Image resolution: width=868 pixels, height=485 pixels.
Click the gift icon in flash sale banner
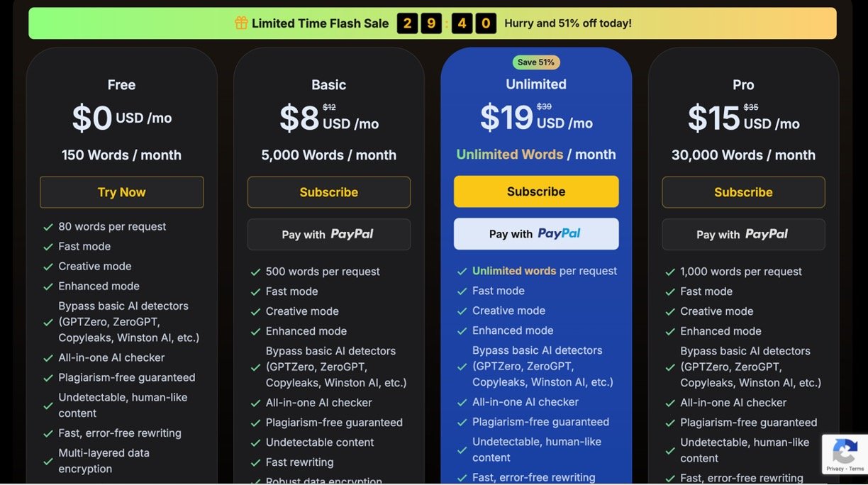(x=241, y=23)
